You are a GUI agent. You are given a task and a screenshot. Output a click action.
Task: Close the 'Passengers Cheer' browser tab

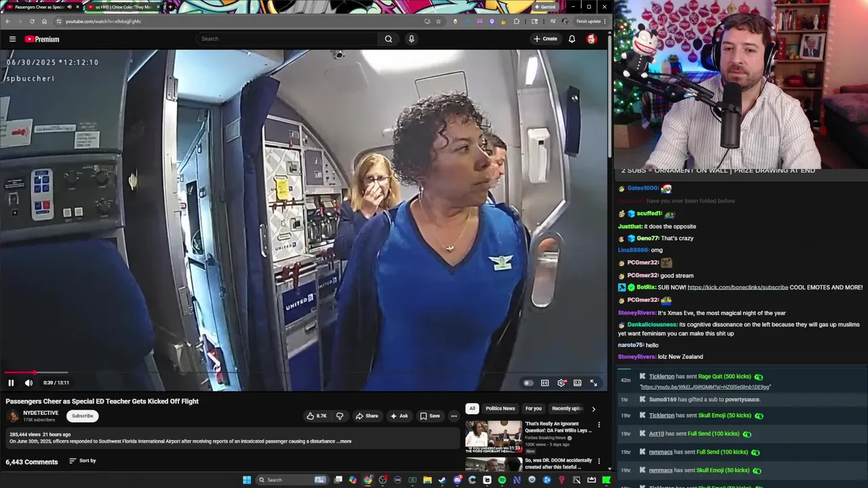click(77, 7)
